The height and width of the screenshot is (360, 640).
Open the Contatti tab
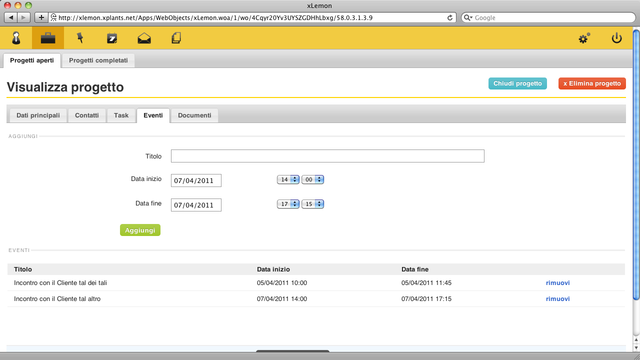[x=87, y=115]
